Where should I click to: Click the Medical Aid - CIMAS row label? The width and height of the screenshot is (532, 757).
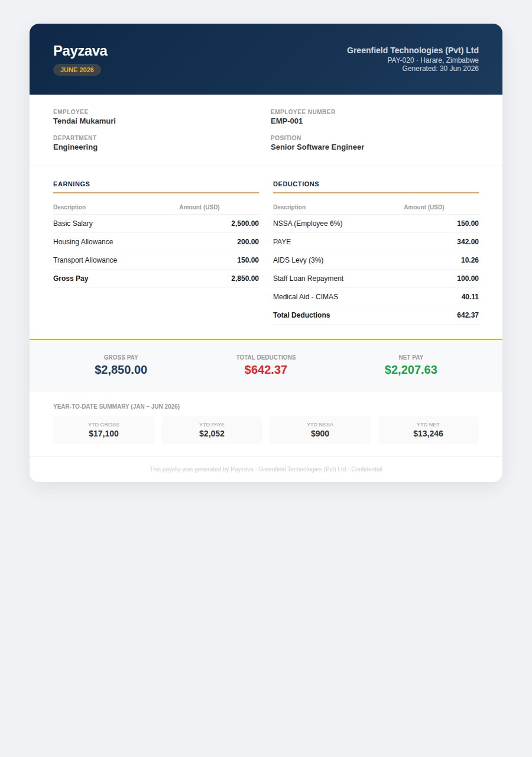coord(306,297)
